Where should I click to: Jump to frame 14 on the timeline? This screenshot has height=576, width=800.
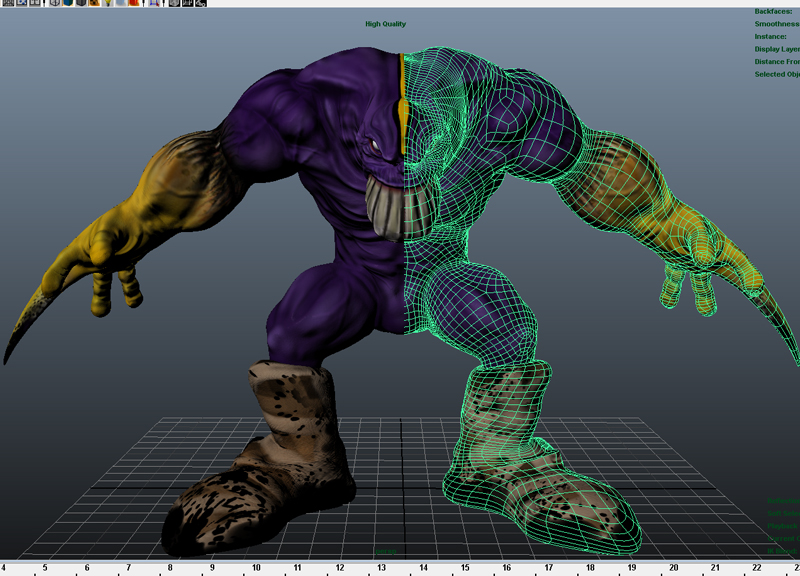coord(423,568)
